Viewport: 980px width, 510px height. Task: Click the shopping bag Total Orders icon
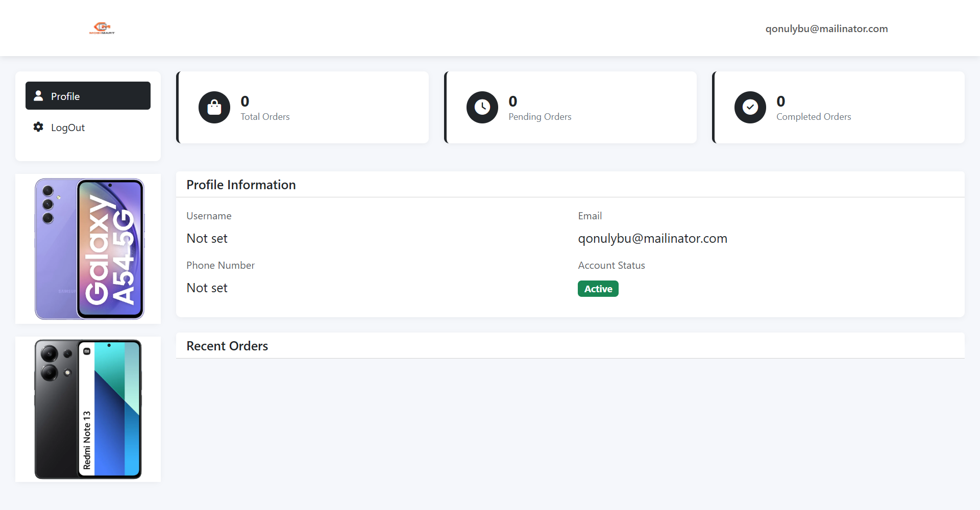(214, 107)
